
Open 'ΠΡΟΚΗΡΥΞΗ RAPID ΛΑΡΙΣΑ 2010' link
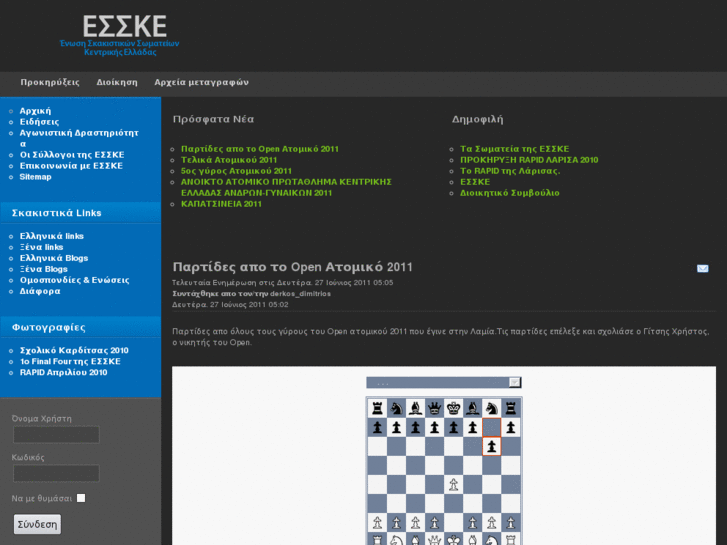point(529,160)
